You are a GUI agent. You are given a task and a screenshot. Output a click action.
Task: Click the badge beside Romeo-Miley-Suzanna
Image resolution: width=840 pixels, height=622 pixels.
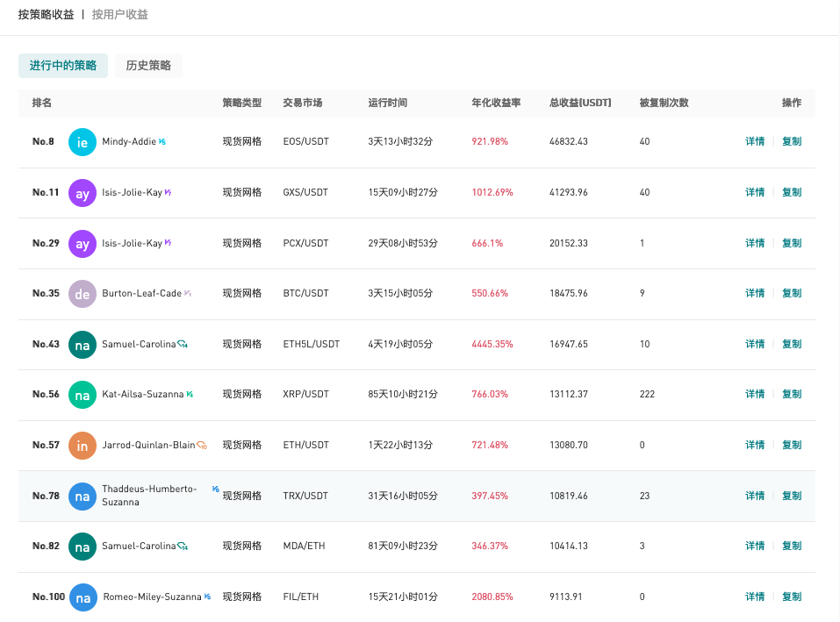(x=207, y=597)
